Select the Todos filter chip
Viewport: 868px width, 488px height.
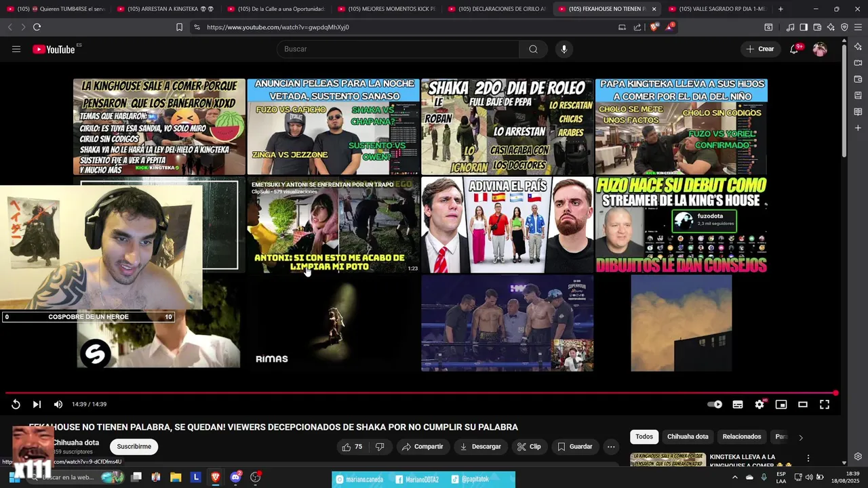644,436
